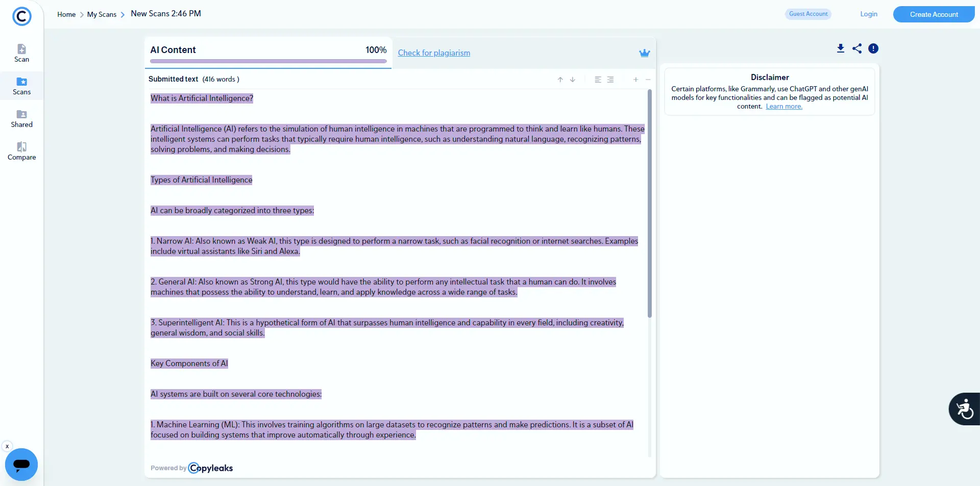Click the share icon for this scan
The height and width of the screenshot is (486, 980).
coord(857,48)
